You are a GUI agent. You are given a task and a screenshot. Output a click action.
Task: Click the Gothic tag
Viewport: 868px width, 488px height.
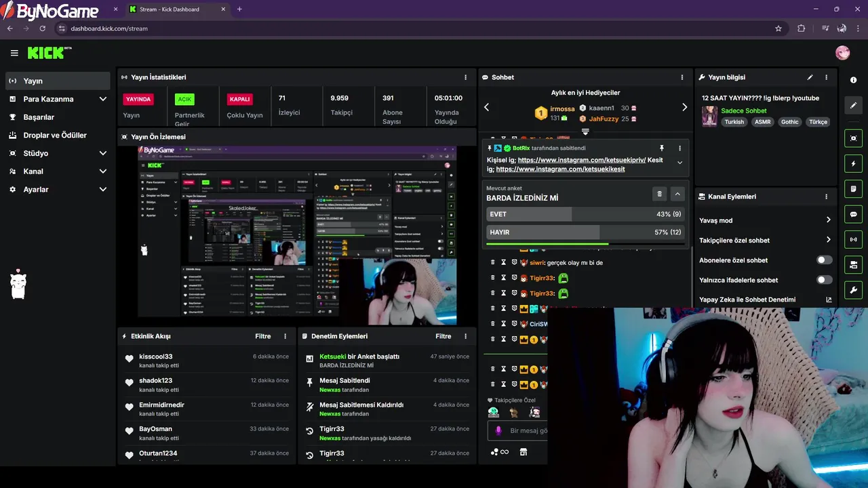click(x=789, y=122)
